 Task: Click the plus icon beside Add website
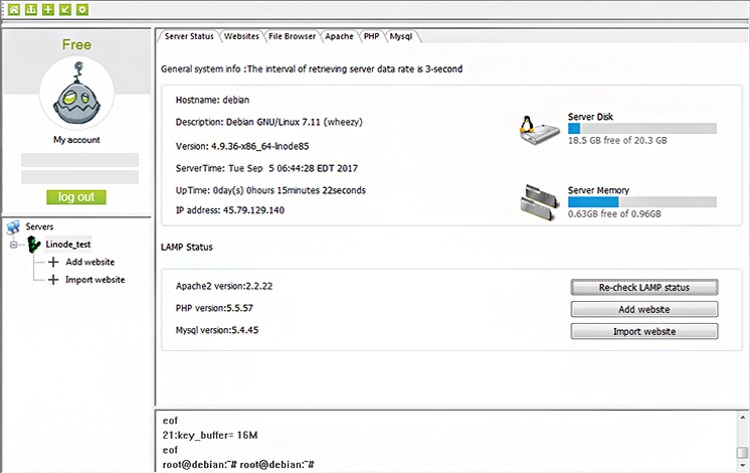point(54,262)
